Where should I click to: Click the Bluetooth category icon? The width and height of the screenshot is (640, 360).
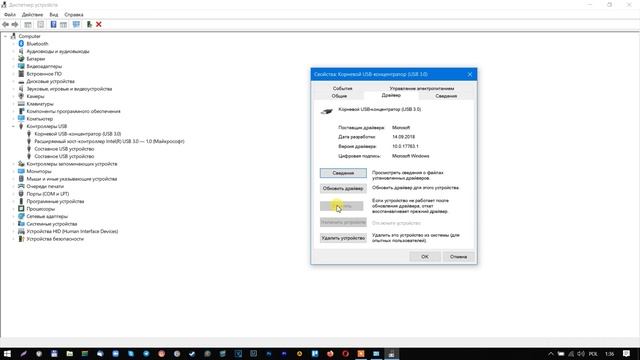21,44
